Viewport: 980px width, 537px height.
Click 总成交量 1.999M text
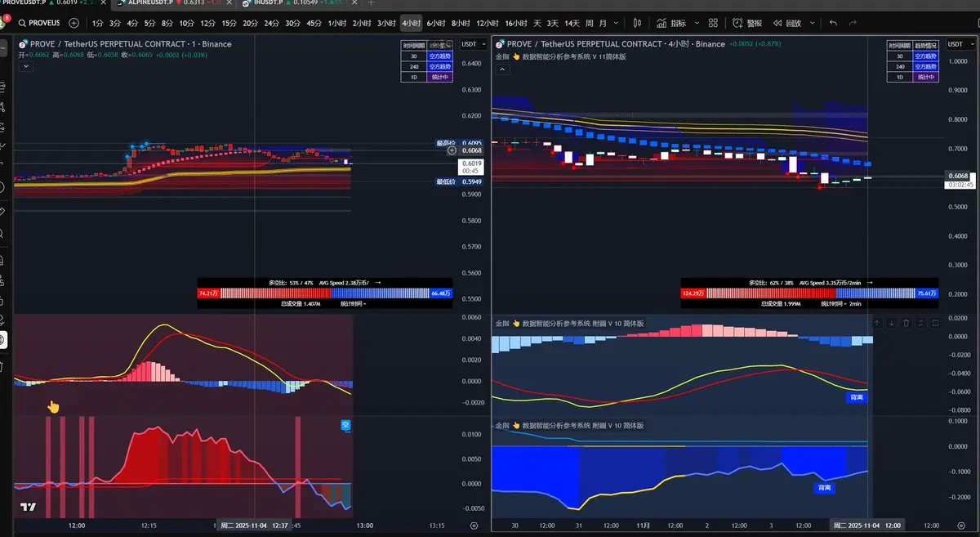tap(780, 303)
